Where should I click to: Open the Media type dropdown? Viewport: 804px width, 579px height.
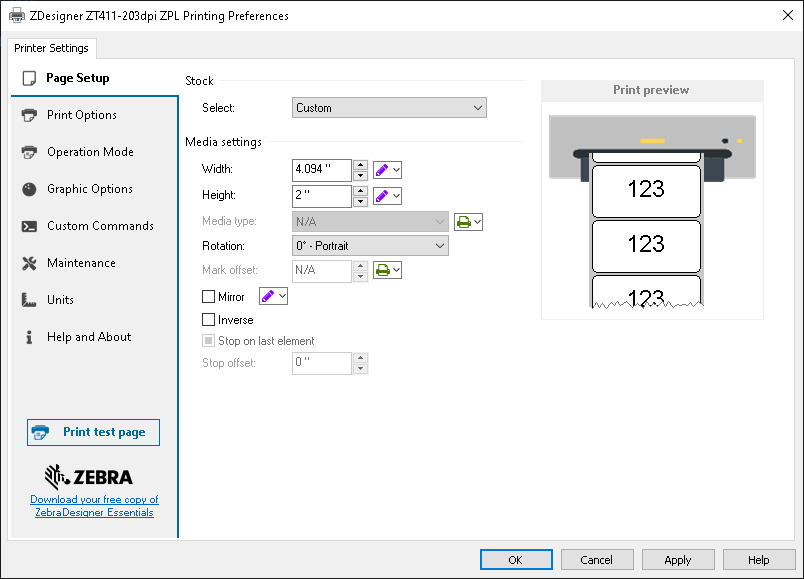tap(370, 221)
